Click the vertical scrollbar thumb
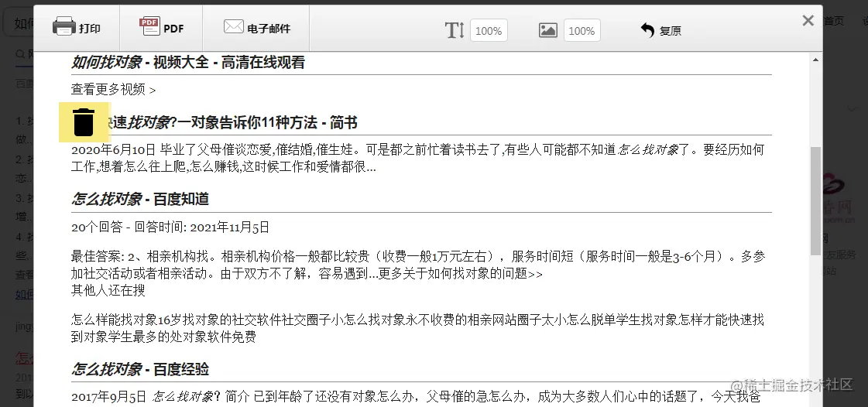 pos(815,201)
